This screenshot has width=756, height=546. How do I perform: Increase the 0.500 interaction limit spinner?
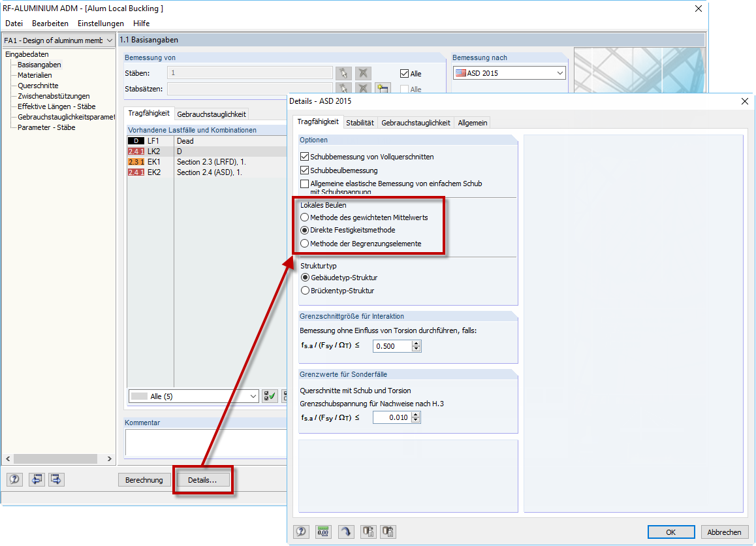(417, 343)
